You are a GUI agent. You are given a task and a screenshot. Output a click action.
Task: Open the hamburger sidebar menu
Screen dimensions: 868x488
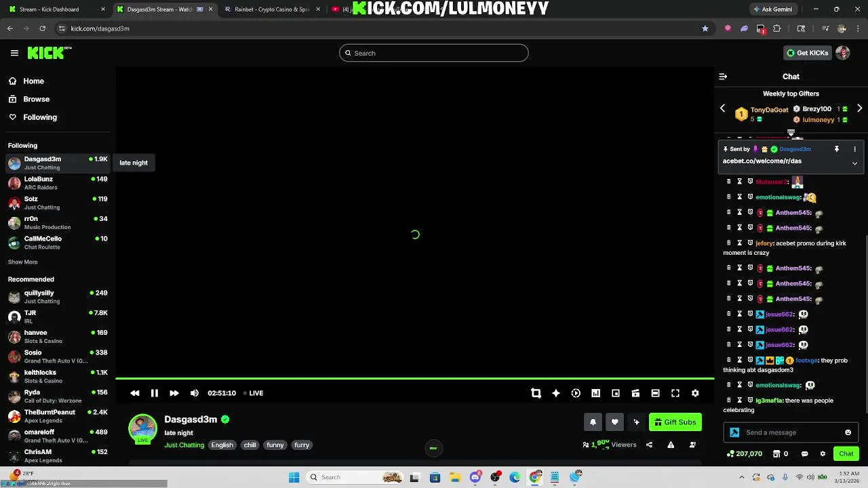[x=14, y=53]
